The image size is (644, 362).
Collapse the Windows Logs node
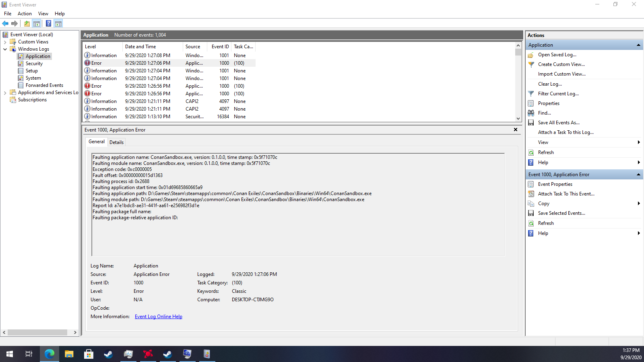pyautogui.click(x=5, y=49)
